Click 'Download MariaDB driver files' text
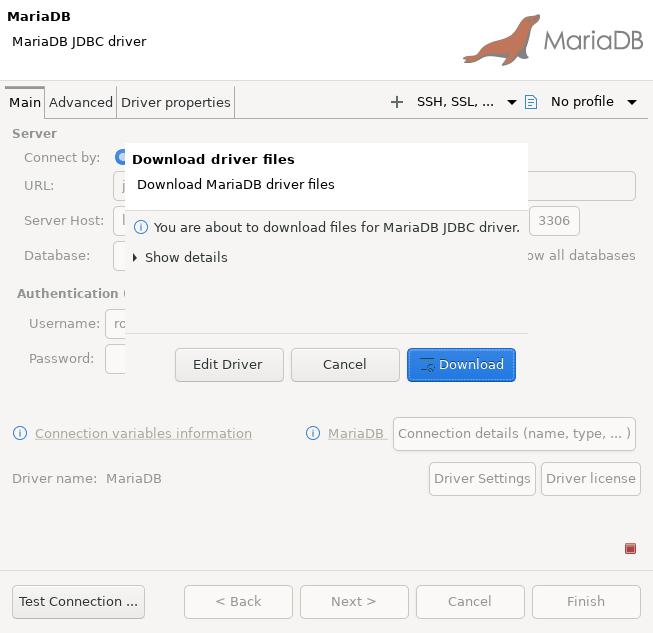This screenshot has width=653, height=633. tap(236, 184)
